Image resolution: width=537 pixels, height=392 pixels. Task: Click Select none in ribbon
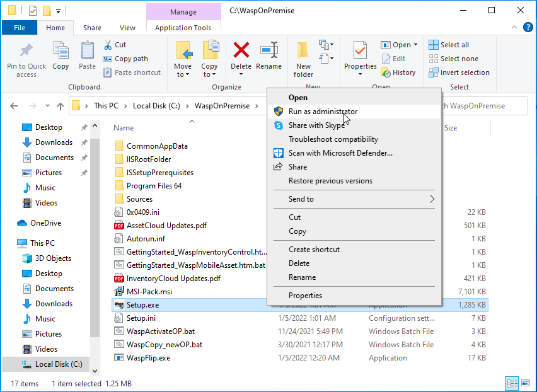[x=453, y=59]
